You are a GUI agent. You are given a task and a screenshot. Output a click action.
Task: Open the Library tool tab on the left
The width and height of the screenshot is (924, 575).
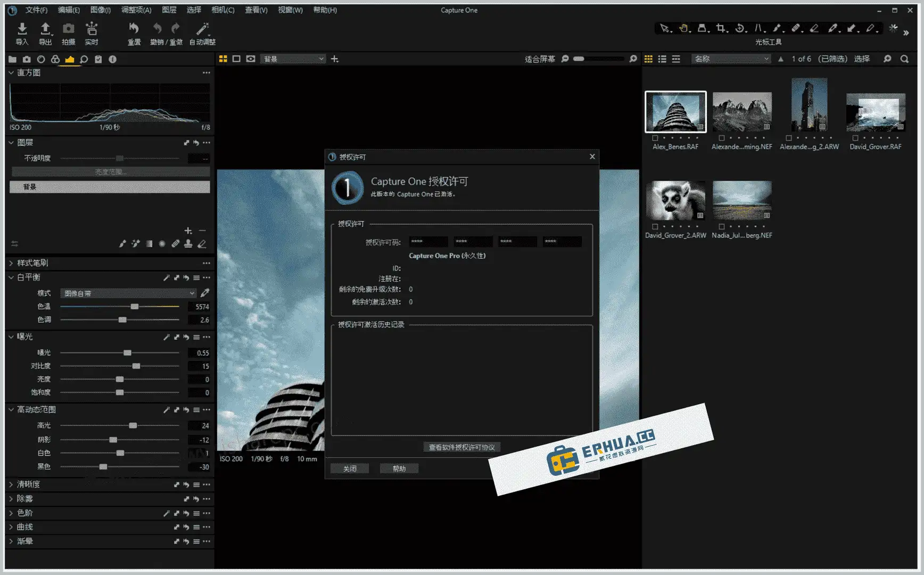tap(12, 59)
